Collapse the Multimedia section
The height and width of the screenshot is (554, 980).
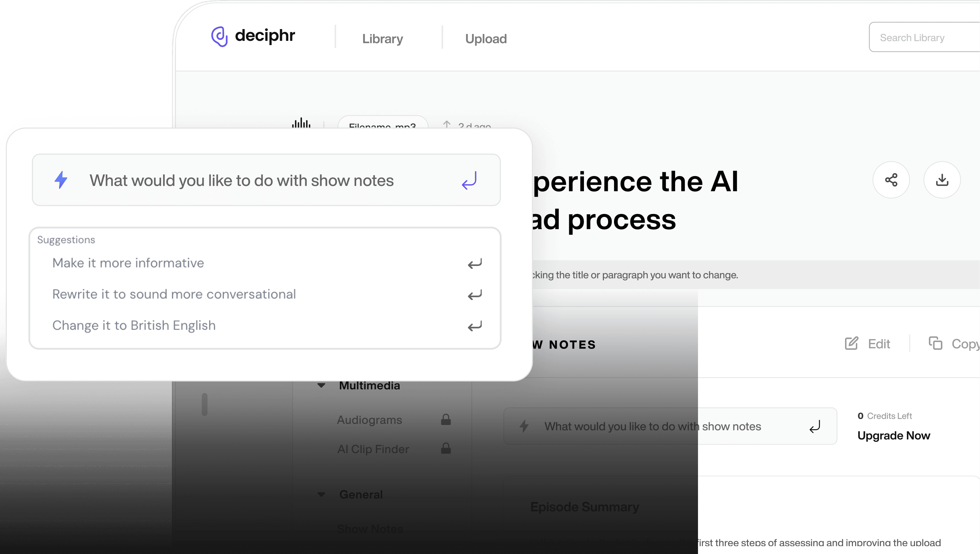click(x=321, y=385)
